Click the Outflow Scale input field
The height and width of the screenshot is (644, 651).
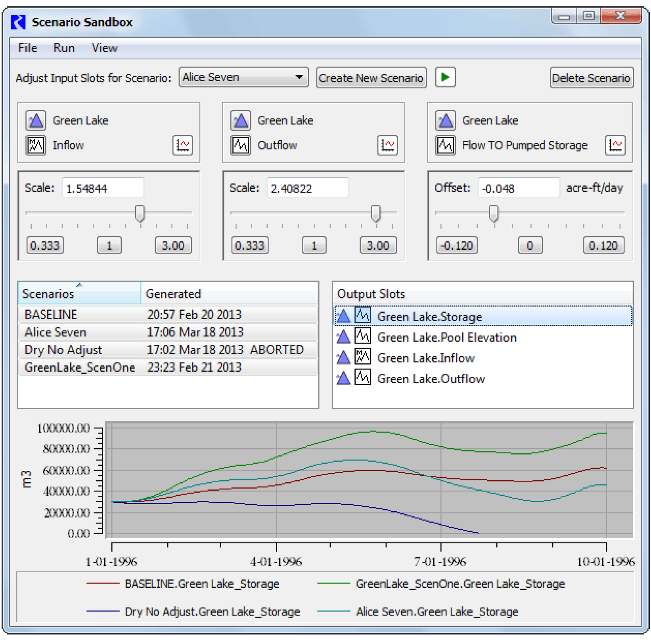(x=307, y=188)
